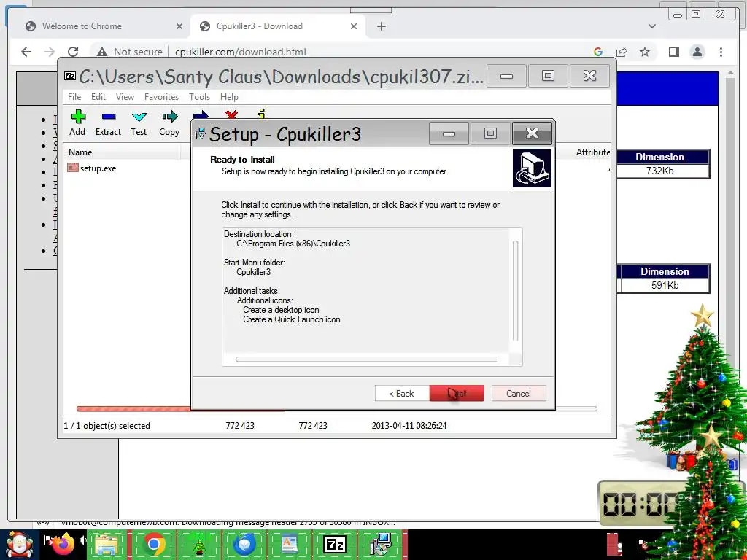Click the yellow Info icon in 7-Zip toolbar
This screenshot has width=747, height=560.
[x=261, y=114]
